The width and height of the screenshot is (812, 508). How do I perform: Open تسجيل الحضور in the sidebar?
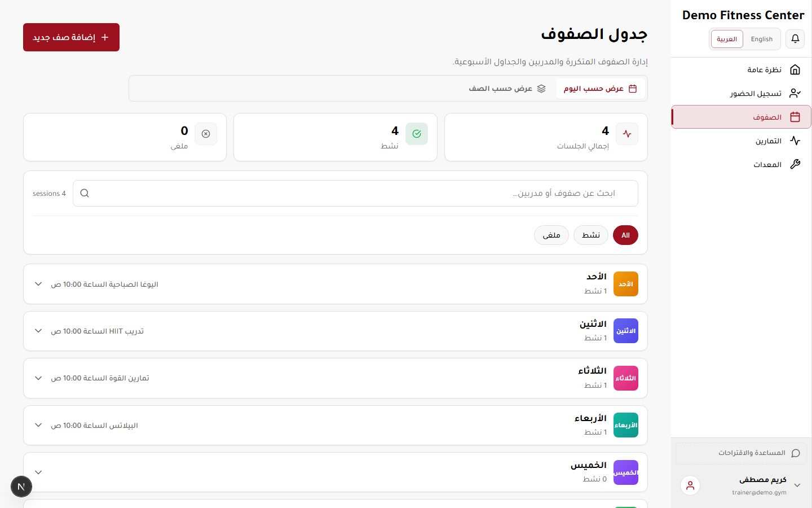click(741, 93)
